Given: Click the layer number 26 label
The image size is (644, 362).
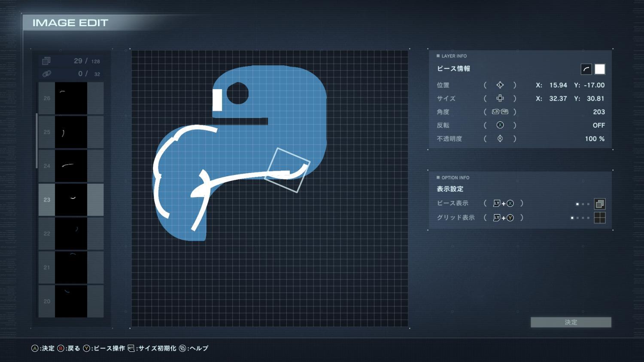Looking at the screenshot, I should (47, 98).
